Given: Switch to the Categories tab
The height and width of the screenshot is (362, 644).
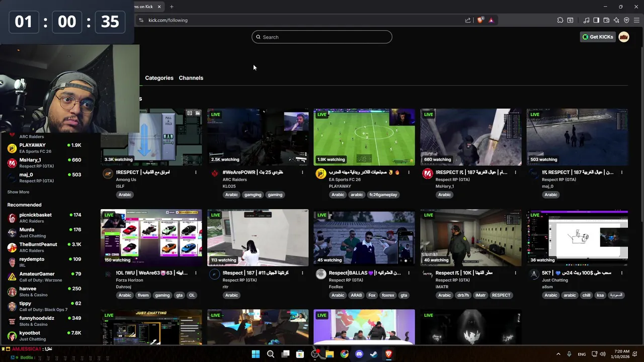Looking at the screenshot, I should (159, 78).
